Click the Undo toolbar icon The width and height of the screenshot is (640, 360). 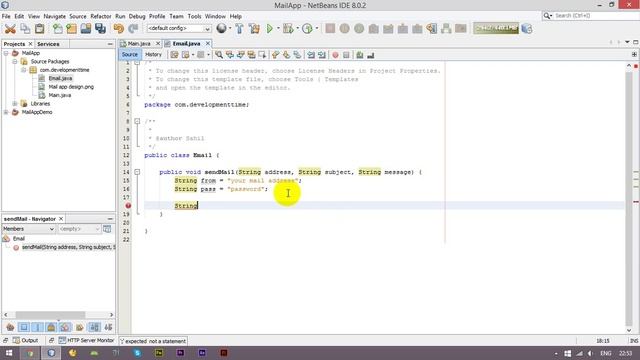tap(118, 29)
